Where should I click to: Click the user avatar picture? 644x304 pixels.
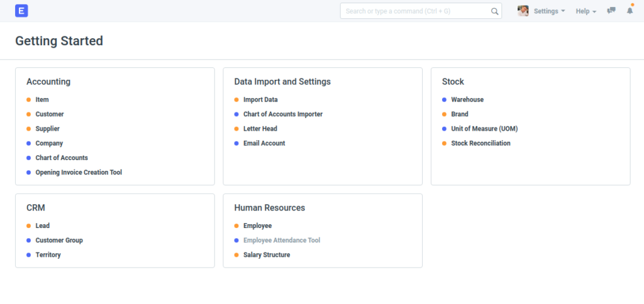523,11
